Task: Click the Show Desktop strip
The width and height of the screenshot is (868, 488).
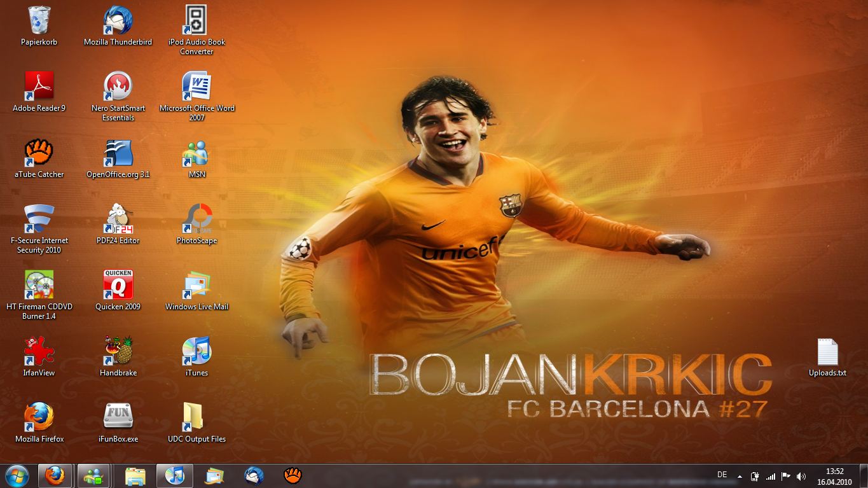Action: click(x=863, y=476)
